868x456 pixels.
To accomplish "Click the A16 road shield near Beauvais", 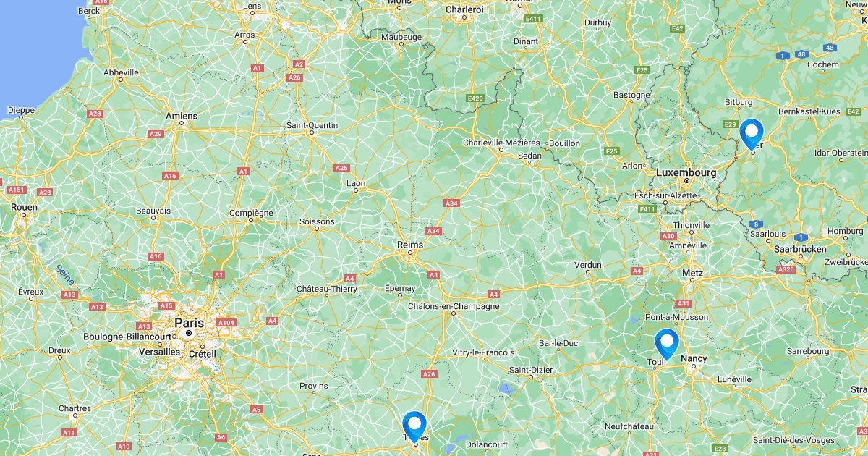I will tap(170, 176).
